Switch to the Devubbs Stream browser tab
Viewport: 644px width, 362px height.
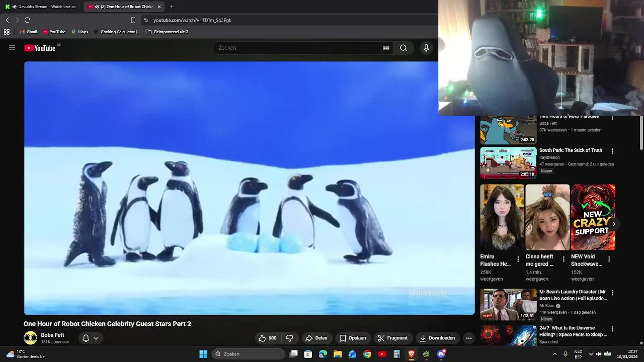tap(42, 7)
